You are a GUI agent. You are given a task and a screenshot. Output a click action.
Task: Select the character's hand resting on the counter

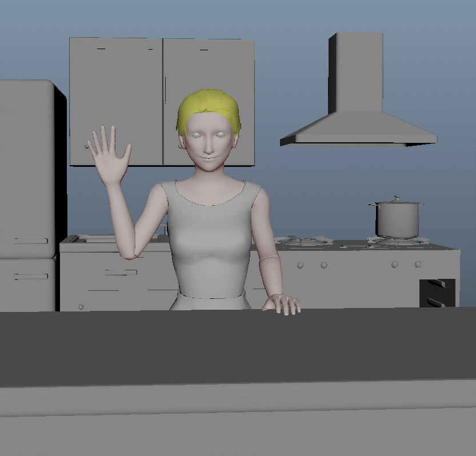coord(281,304)
